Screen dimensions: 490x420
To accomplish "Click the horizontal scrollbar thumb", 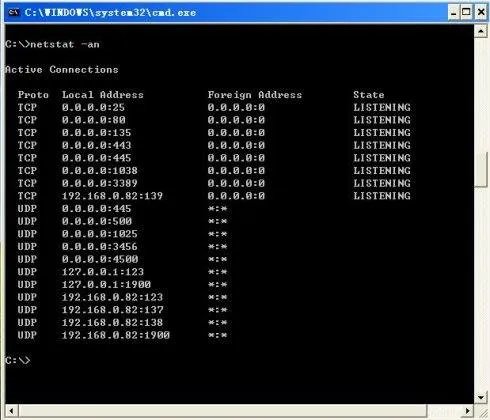I will [x=223, y=411].
